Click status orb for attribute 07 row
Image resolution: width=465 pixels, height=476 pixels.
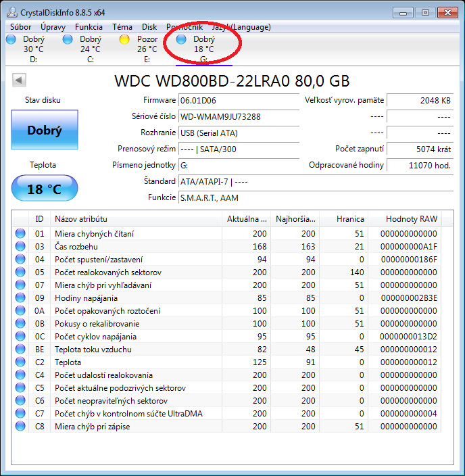(x=20, y=285)
